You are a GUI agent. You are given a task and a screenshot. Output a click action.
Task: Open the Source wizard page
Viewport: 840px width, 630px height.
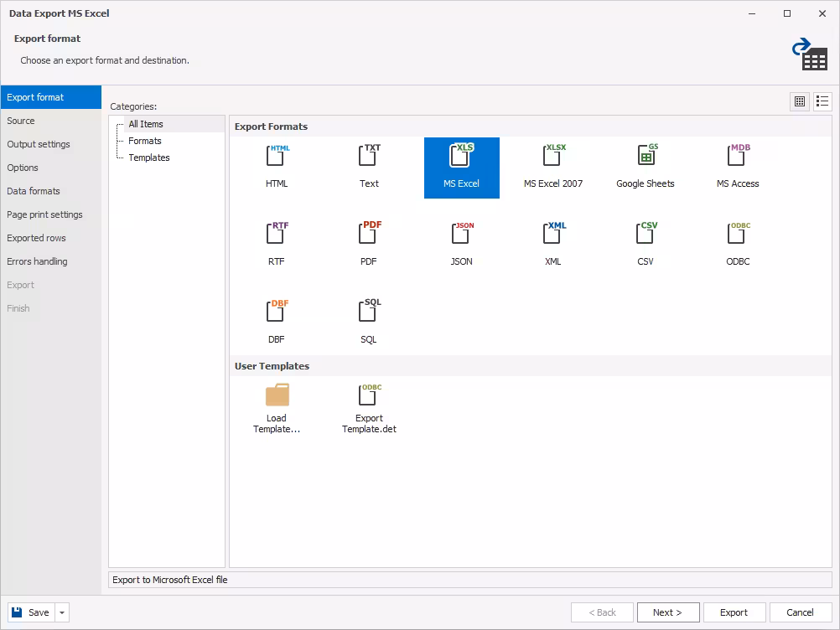pos(51,121)
